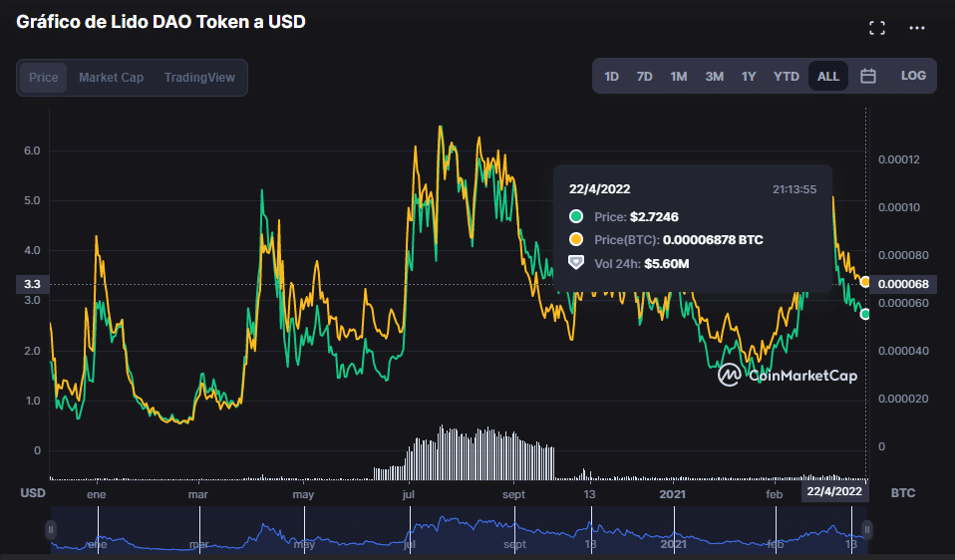Open fullscreen chart view icon
955x560 pixels.
[x=877, y=28]
